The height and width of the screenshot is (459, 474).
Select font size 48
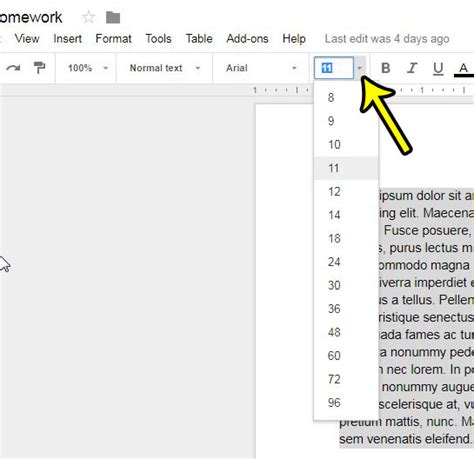(346, 332)
